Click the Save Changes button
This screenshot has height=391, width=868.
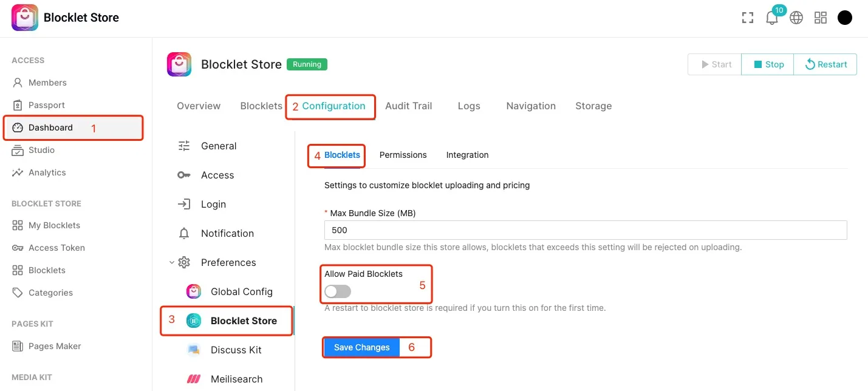pyautogui.click(x=361, y=347)
